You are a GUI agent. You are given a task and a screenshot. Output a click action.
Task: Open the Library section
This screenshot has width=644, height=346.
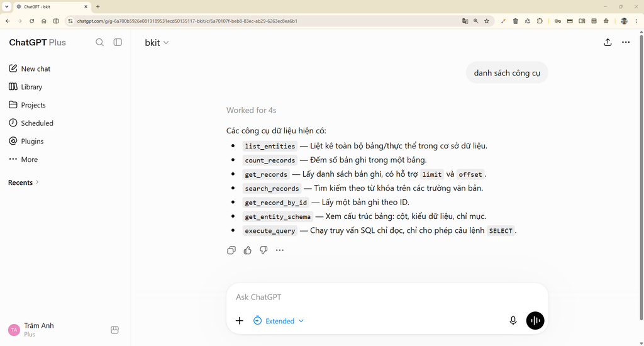[25, 87]
